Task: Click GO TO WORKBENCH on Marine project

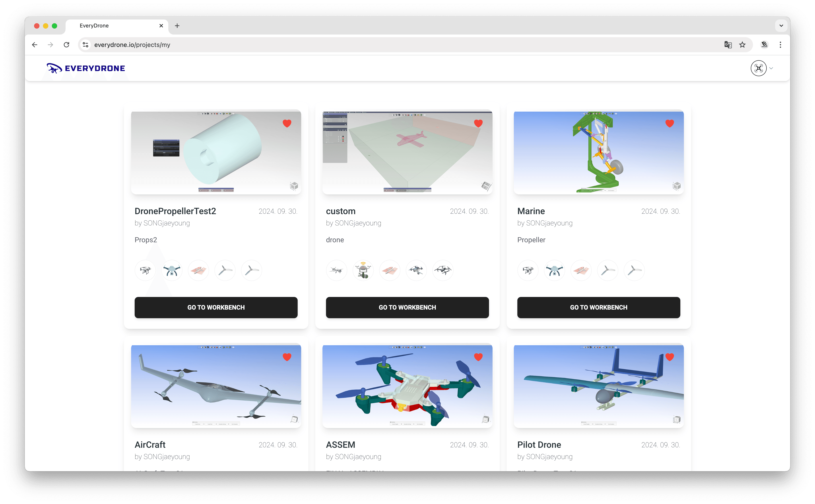Action: pos(598,307)
